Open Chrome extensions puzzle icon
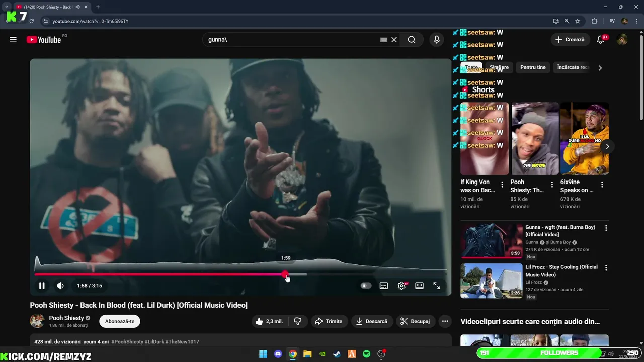The height and width of the screenshot is (362, 644). pyautogui.click(x=595, y=21)
